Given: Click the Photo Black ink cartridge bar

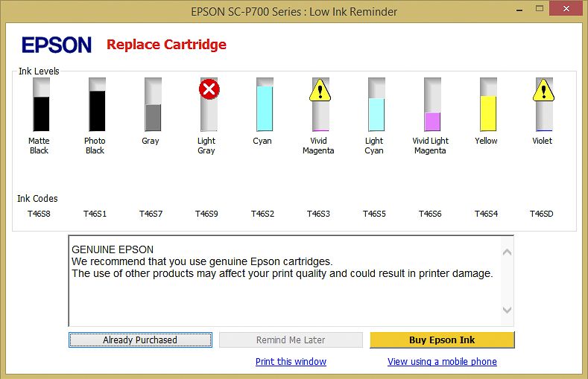Looking at the screenshot, I should point(97,105).
